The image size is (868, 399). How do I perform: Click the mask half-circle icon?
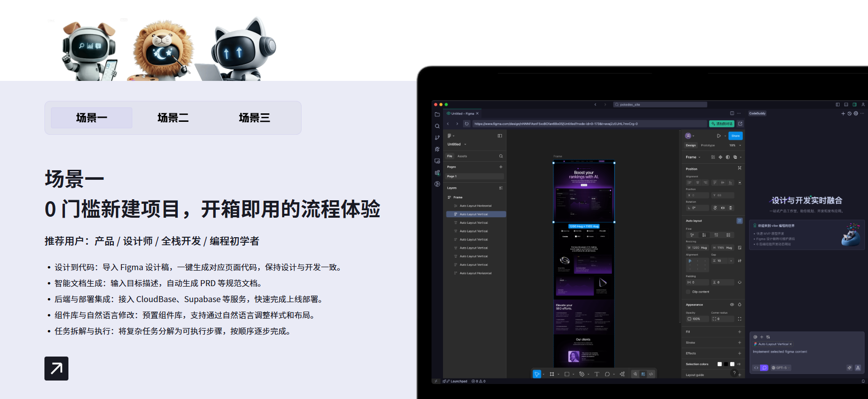pos(728,157)
